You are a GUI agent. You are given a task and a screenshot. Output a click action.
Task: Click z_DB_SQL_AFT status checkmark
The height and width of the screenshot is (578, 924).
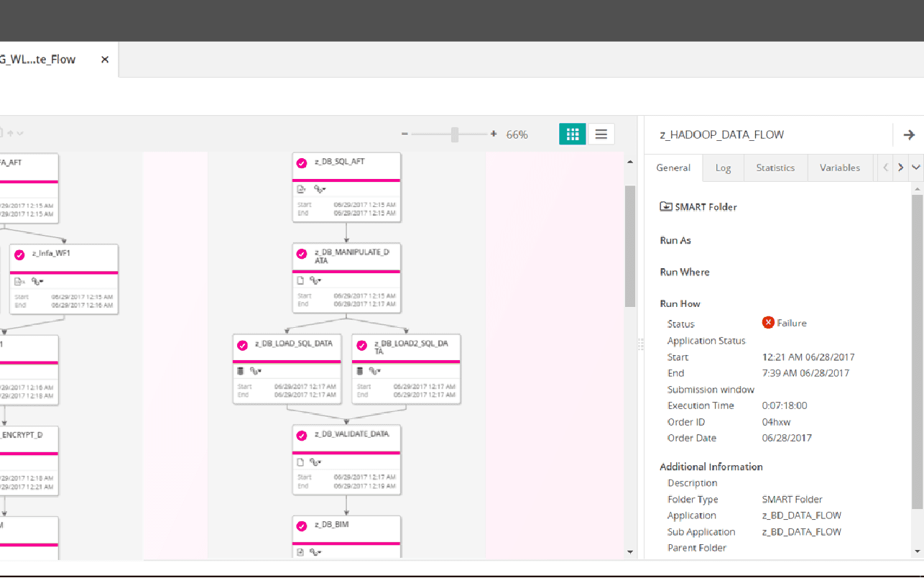(x=302, y=163)
